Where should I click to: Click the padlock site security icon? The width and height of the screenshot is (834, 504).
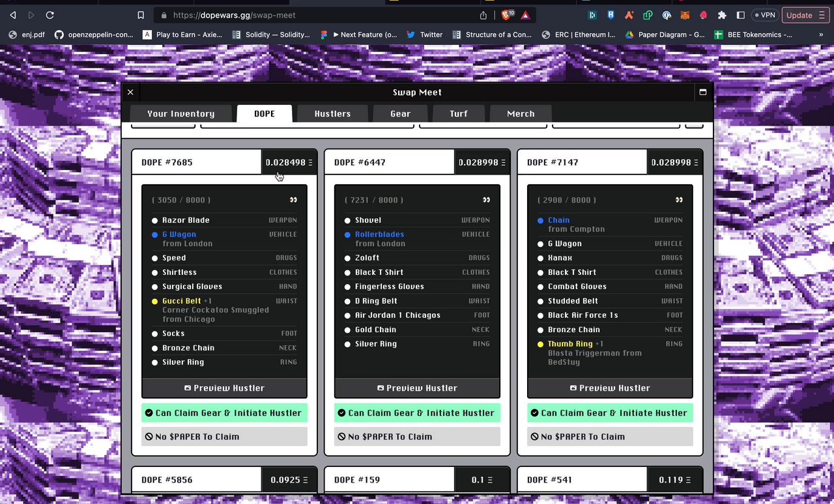pos(164,15)
